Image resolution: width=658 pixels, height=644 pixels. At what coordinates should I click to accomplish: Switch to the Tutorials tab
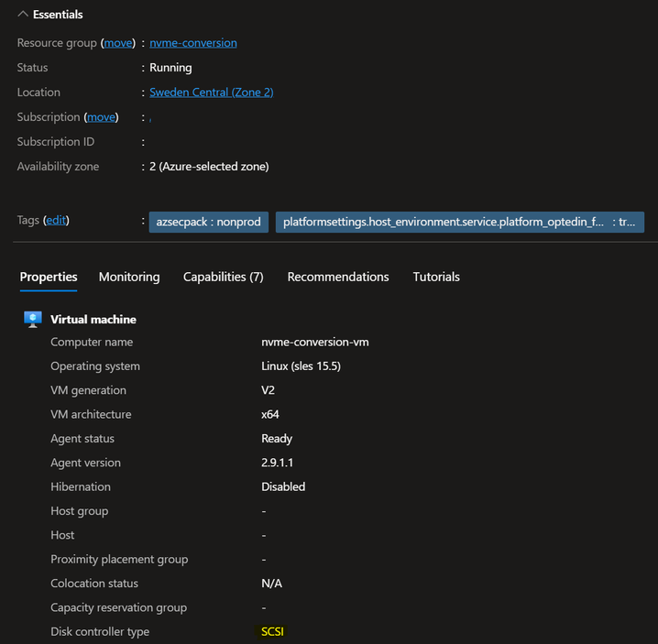coord(436,277)
